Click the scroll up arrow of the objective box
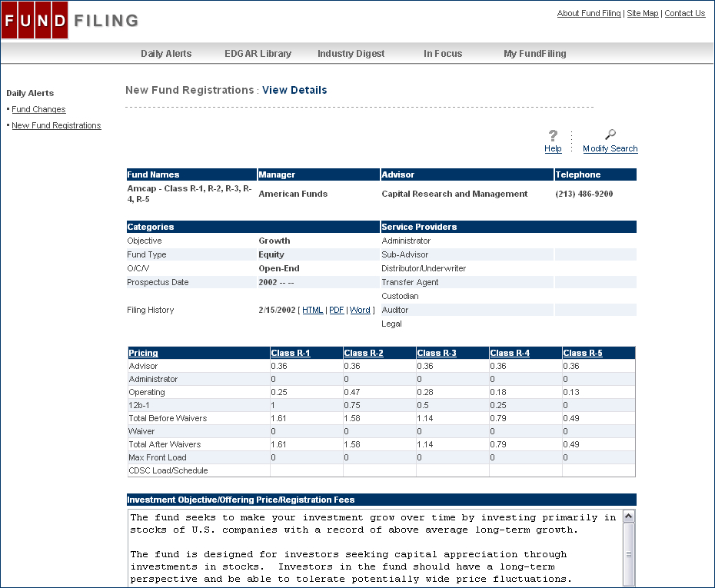Image resolution: width=715 pixels, height=588 pixels. [x=628, y=517]
